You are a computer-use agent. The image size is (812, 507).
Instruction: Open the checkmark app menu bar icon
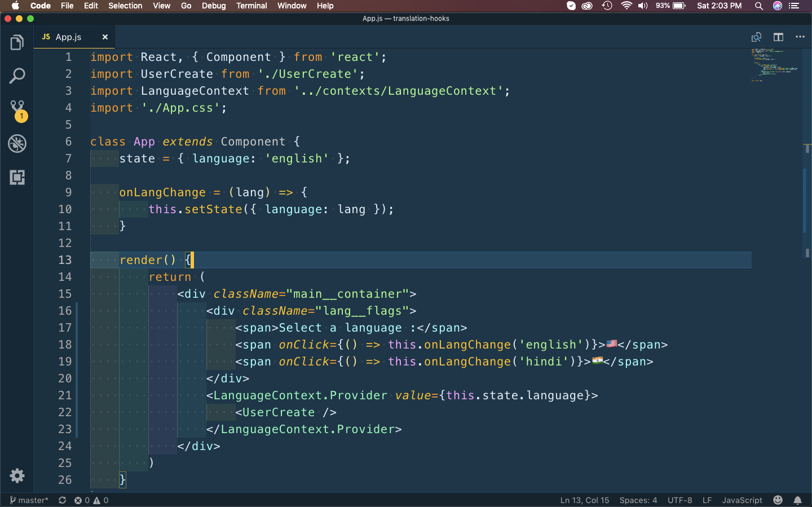click(x=571, y=6)
